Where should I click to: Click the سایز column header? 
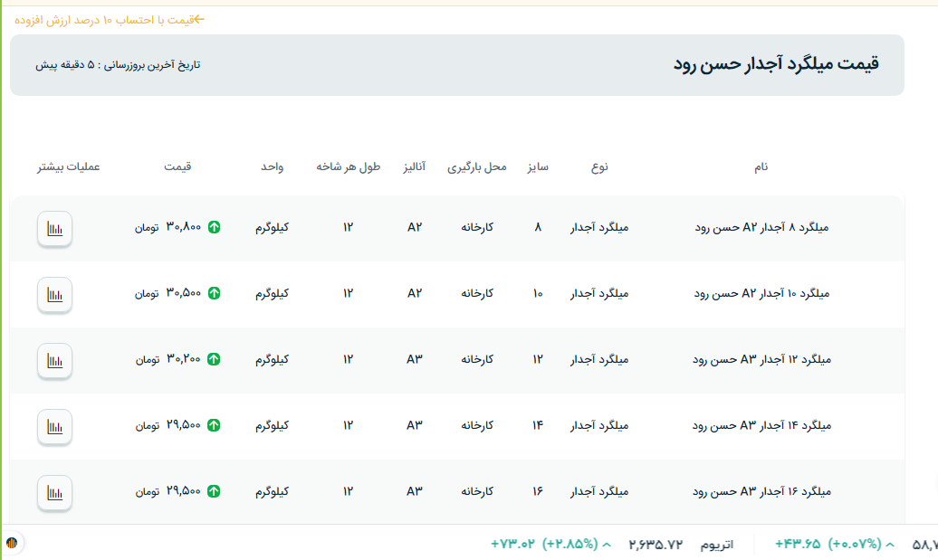[x=538, y=167]
